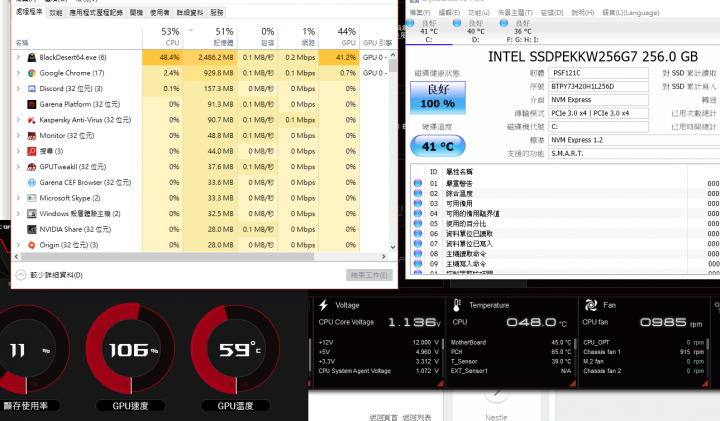This screenshot has width=720, height=421.
Task: Sort processes by the GPU column header
Action: tap(339, 37)
